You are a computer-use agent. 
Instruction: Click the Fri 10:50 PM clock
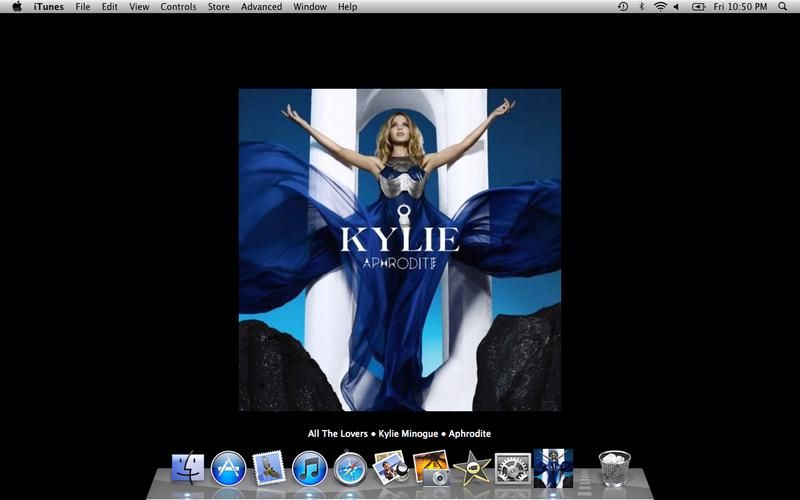point(740,7)
